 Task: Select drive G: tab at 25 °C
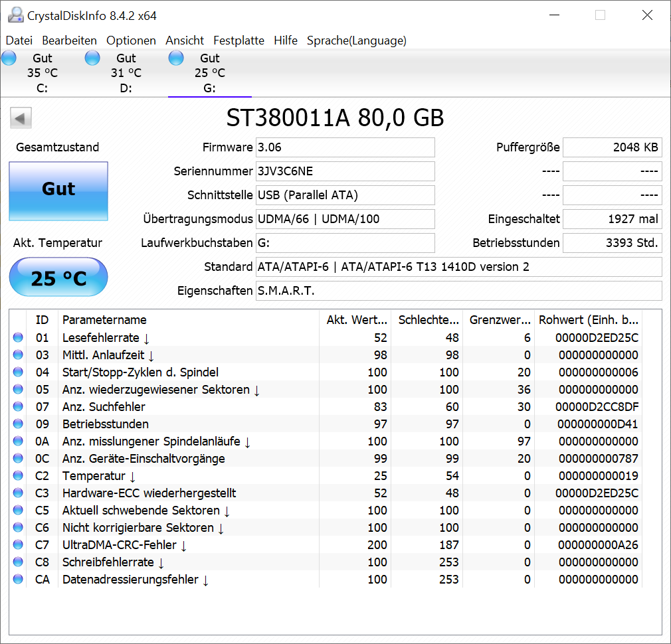pyautogui.click(x=210, y=73)
